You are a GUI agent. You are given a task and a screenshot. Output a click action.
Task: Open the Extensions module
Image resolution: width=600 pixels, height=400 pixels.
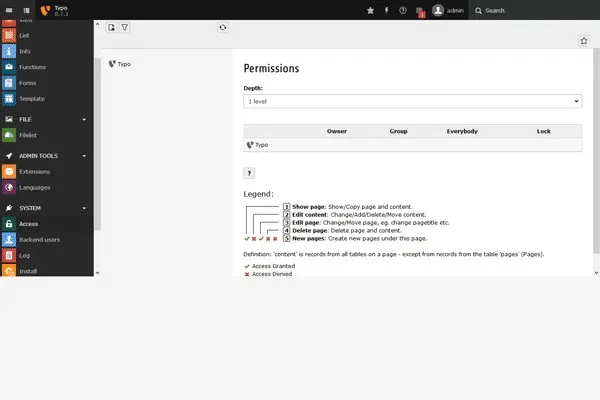[x=34, y=171]
